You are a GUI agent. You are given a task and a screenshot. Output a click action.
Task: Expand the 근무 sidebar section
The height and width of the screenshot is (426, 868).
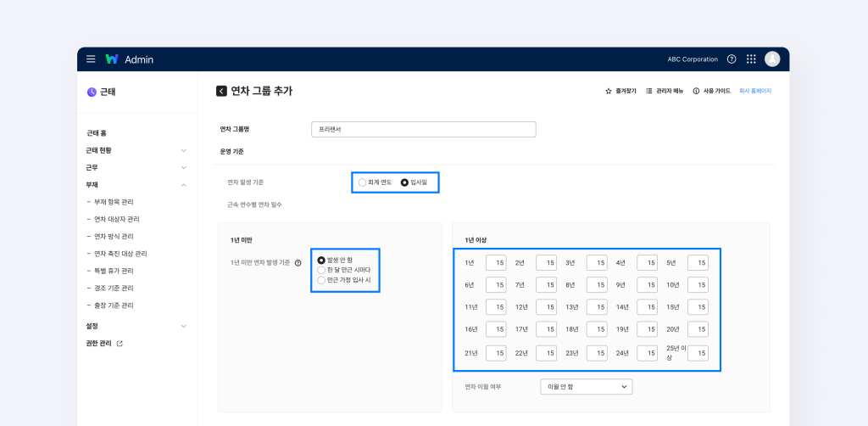184,167
